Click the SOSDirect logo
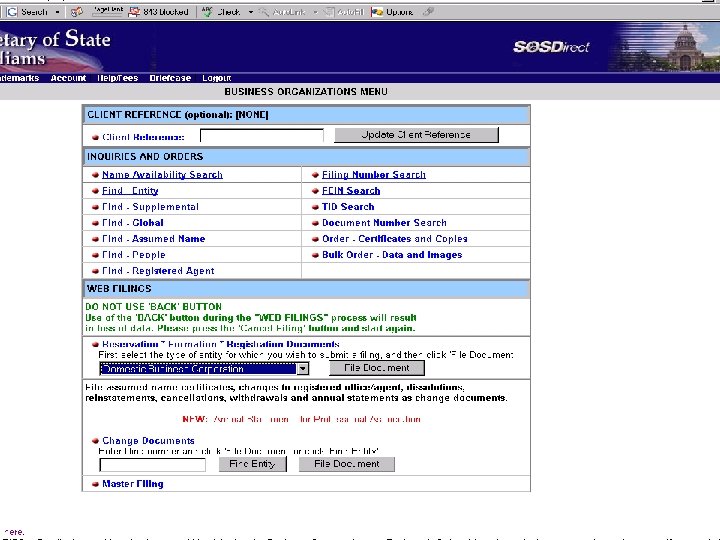Screen dimensions: 720x540 click(x=551, y=46)
